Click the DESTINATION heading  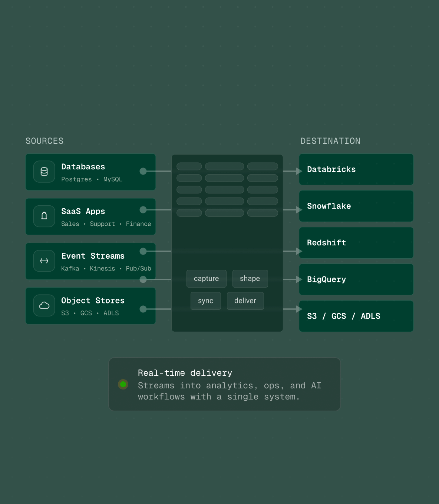coord(330,141)
